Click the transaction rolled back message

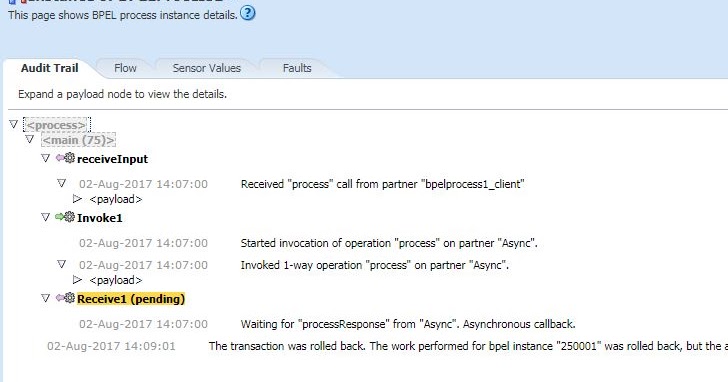point(468,346)
